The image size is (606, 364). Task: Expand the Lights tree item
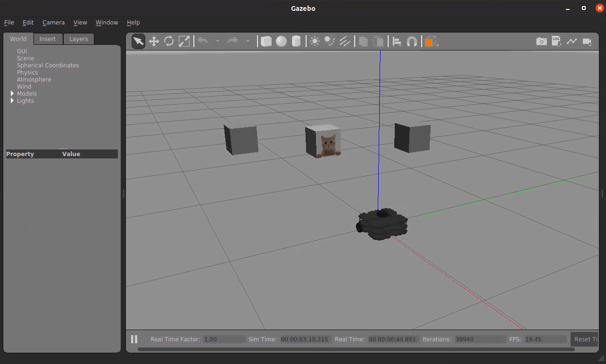(x=12, y=100)
